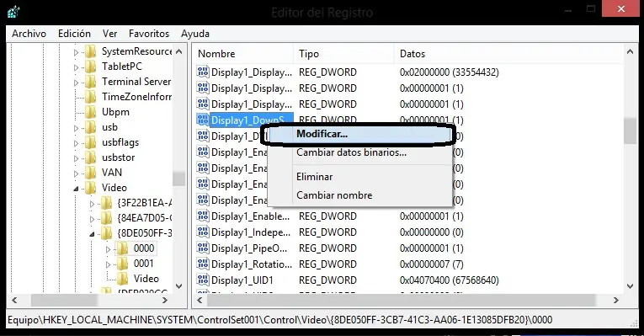Click the Registry Editor icon in title bar

tap(13, 12)
